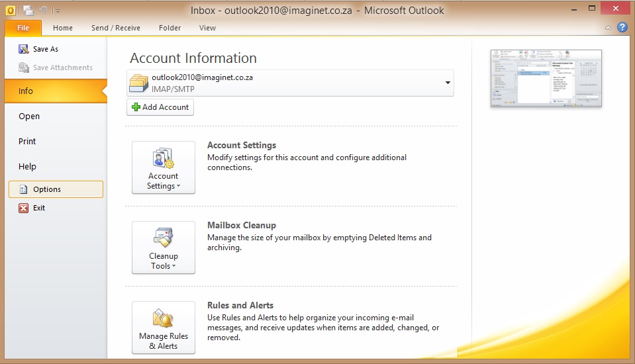The width and height of the screenshot is (635, 364).
Task: Expand the account selector dropdown arrow
Action: click(448, 83)
